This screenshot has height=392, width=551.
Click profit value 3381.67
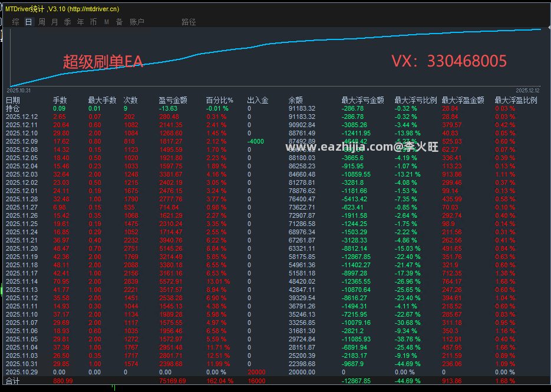pos(171,174)
